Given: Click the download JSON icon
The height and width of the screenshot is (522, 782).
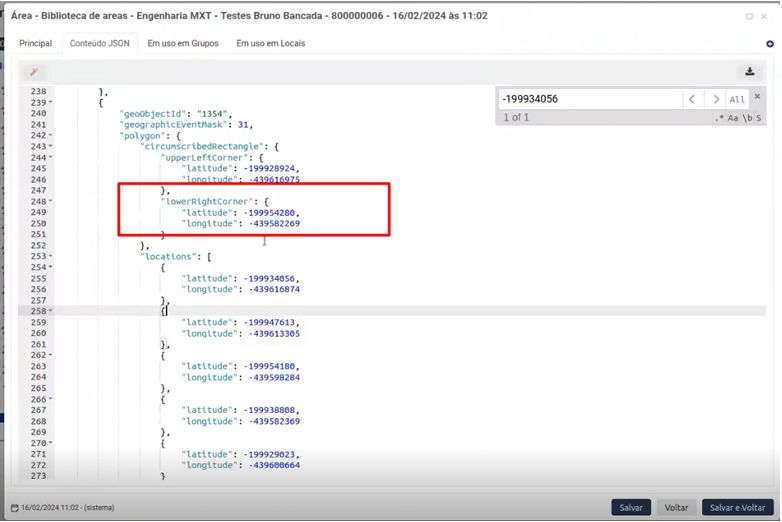Looking at the screenshot, I should point(749,72).
